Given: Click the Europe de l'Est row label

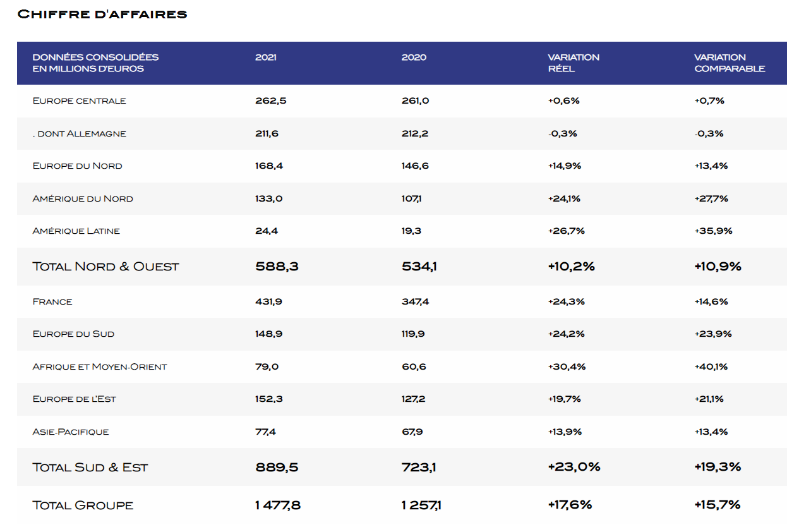Looking at the screenshot, I should (75, 399).
